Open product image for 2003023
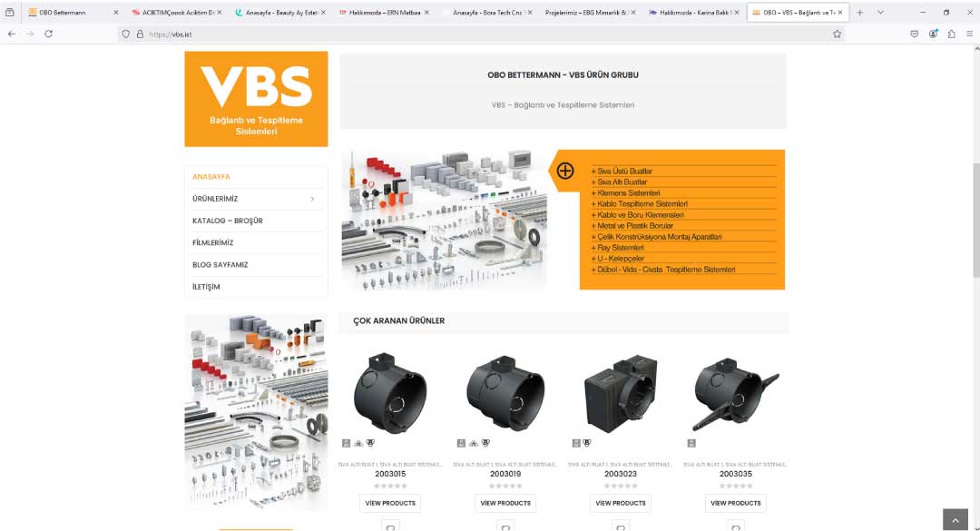This screenshot has height=531, width=980. tap(621, 393)
